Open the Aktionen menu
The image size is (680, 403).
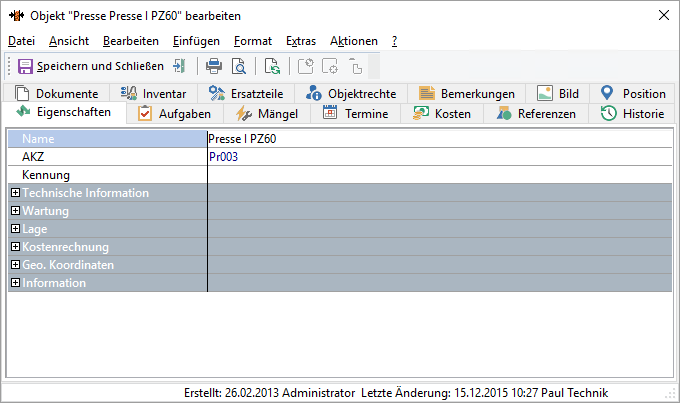pos(353,41)
